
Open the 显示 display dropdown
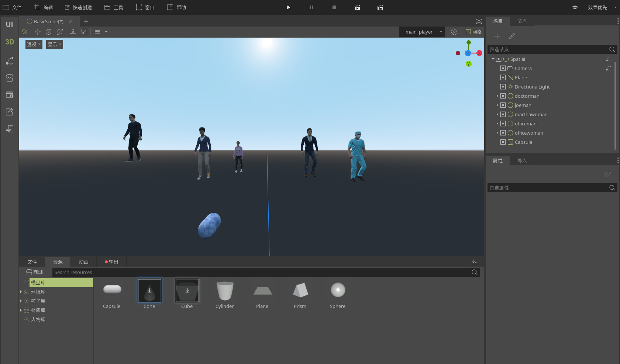coord(55,44)
